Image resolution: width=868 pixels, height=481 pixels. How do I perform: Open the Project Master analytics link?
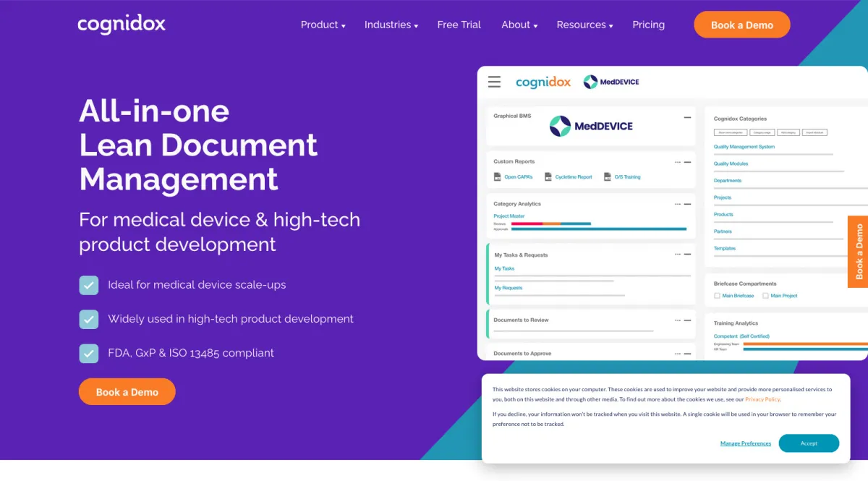[x=509, y=216]
